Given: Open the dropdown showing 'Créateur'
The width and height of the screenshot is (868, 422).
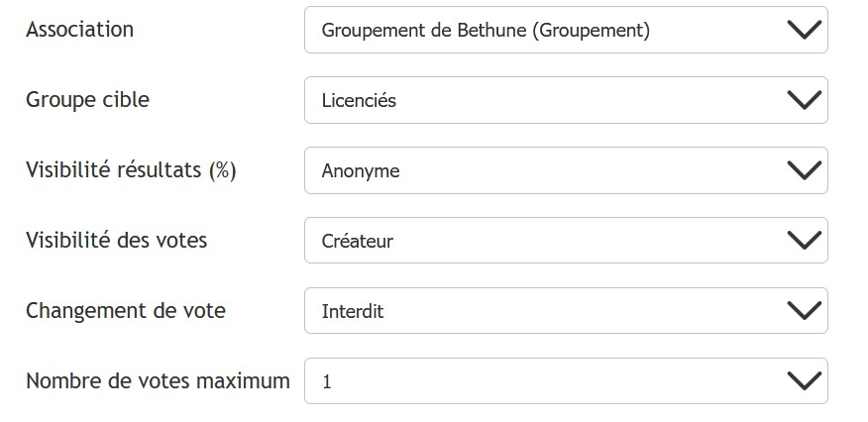Looking at the screenshot, I should click(358, 242).
